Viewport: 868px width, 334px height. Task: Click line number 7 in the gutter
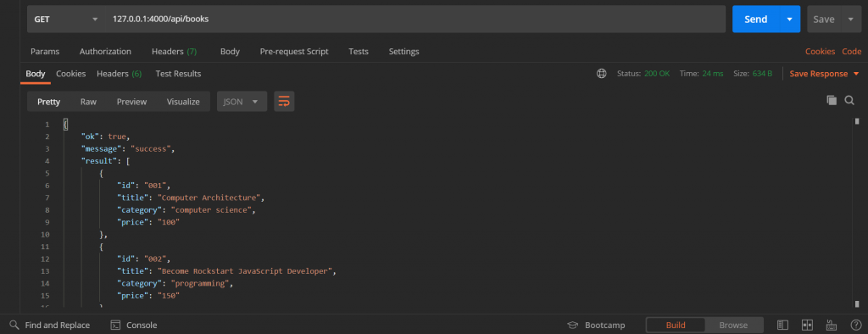click(x=47, y=198)
